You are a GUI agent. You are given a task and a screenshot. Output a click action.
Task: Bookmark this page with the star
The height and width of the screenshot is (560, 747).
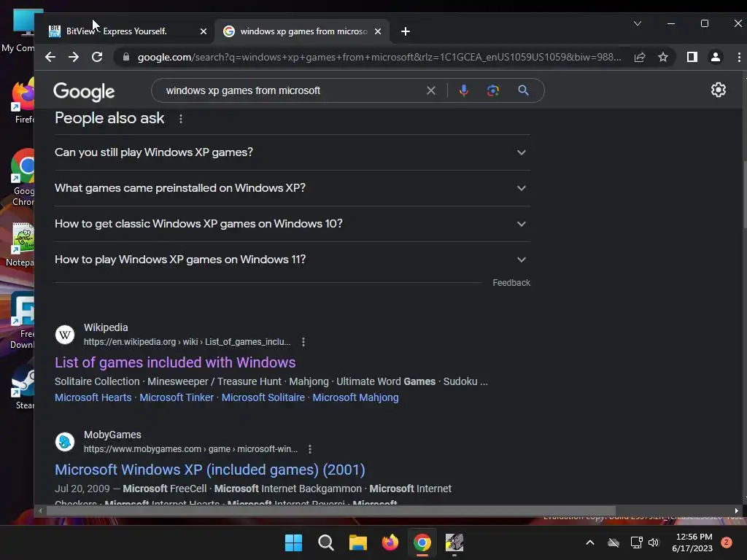tap(663, 57)
